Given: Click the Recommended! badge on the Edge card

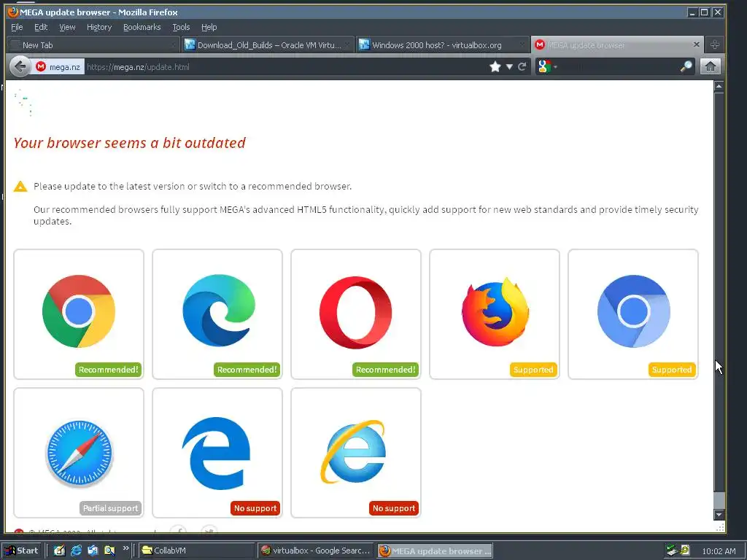Looking at the screenshot, I should (x=247, y=370).
